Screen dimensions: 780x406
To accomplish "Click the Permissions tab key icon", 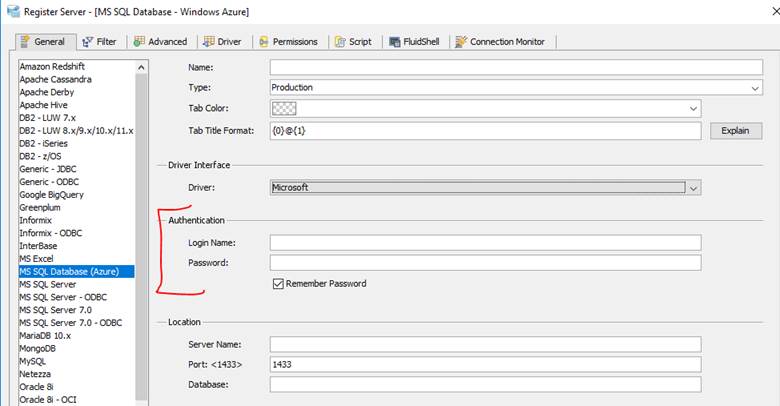I will [x=264, y=42].
